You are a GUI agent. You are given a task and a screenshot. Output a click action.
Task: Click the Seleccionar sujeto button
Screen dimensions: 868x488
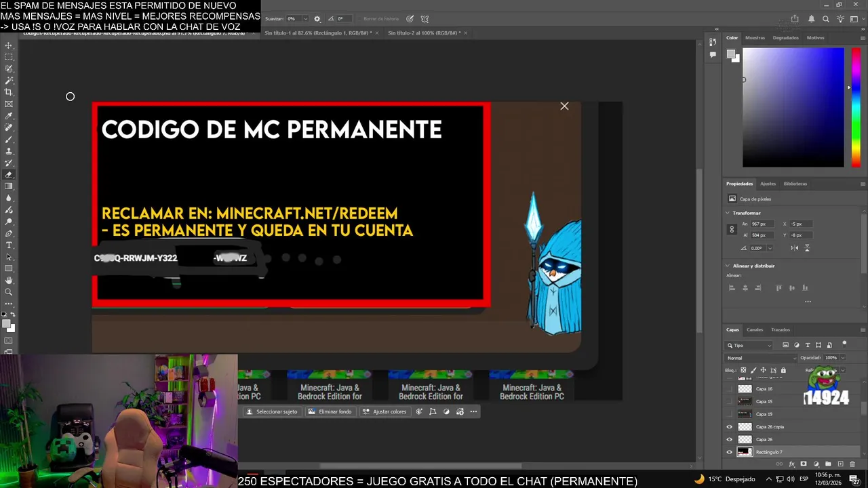(271, 411)
